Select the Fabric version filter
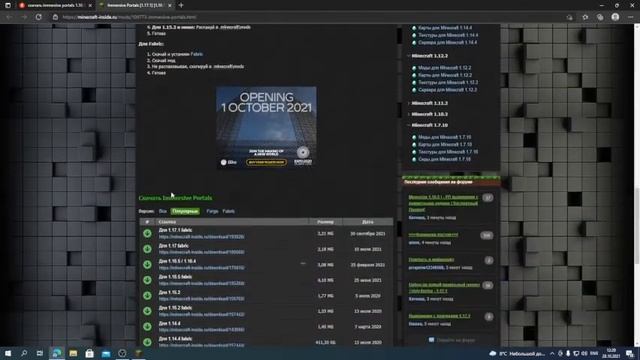The width and height of the screenshot is (640, 360). 229,211
